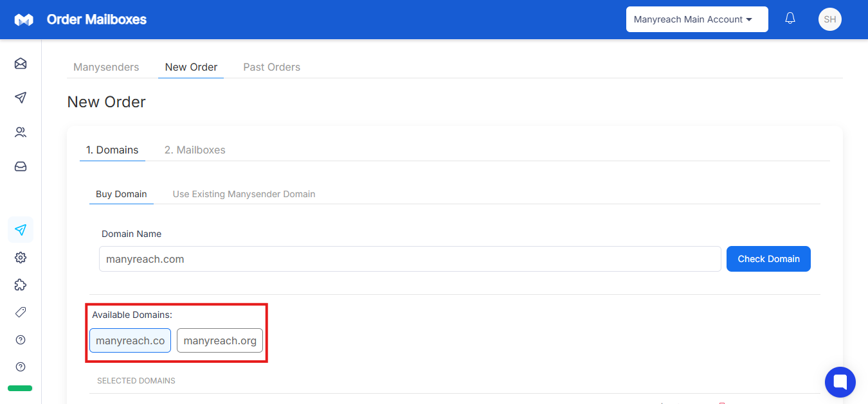Click the price tag sidebar icon
This screenshot has width=868, height=404.
pyautogui.click(x=21, y=312)
